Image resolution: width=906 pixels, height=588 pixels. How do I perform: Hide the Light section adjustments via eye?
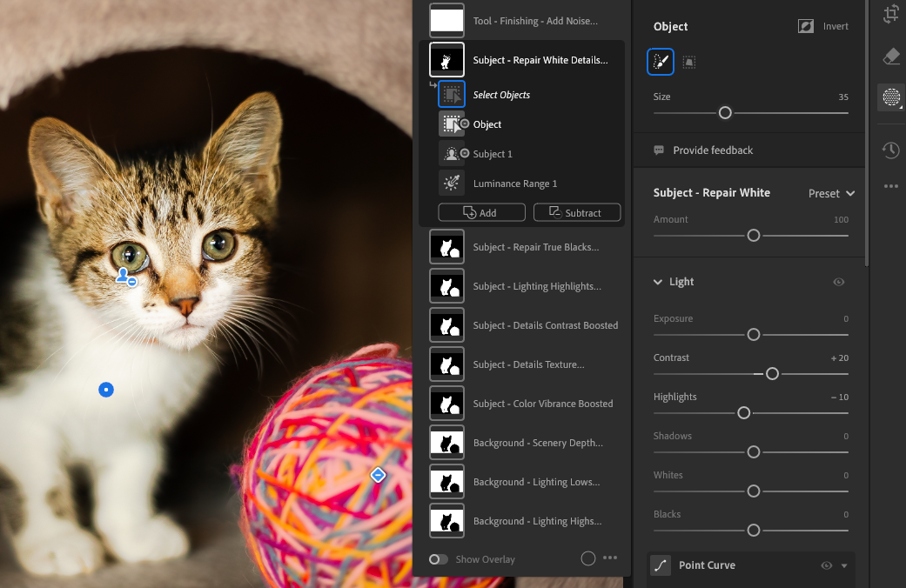pos(839,282)
